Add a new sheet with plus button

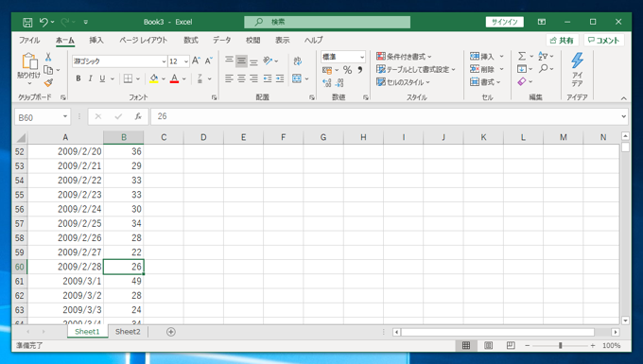[x=171, y=332]
